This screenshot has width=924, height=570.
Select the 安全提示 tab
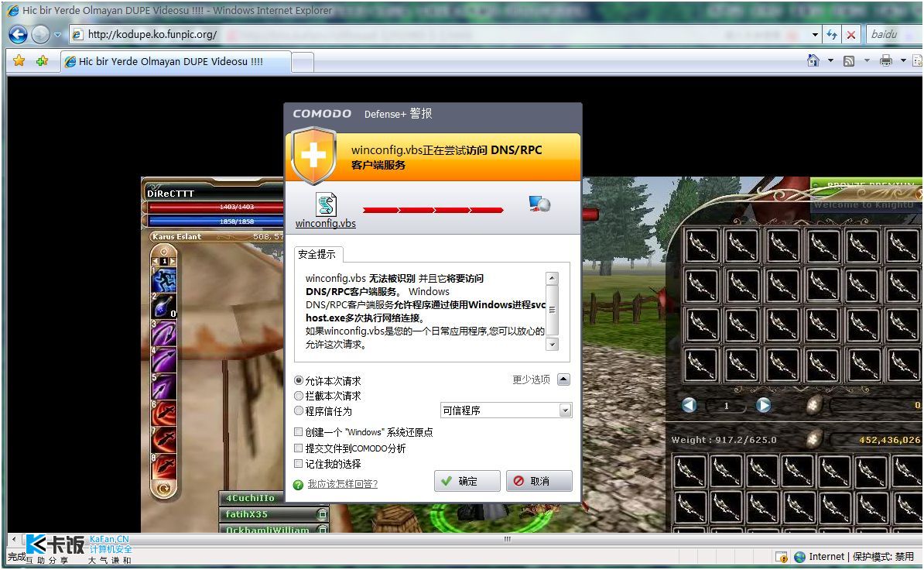tap(317, 254)
